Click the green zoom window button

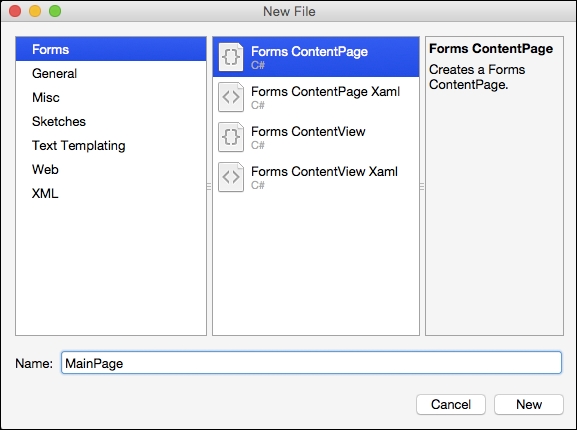point(55,11)
